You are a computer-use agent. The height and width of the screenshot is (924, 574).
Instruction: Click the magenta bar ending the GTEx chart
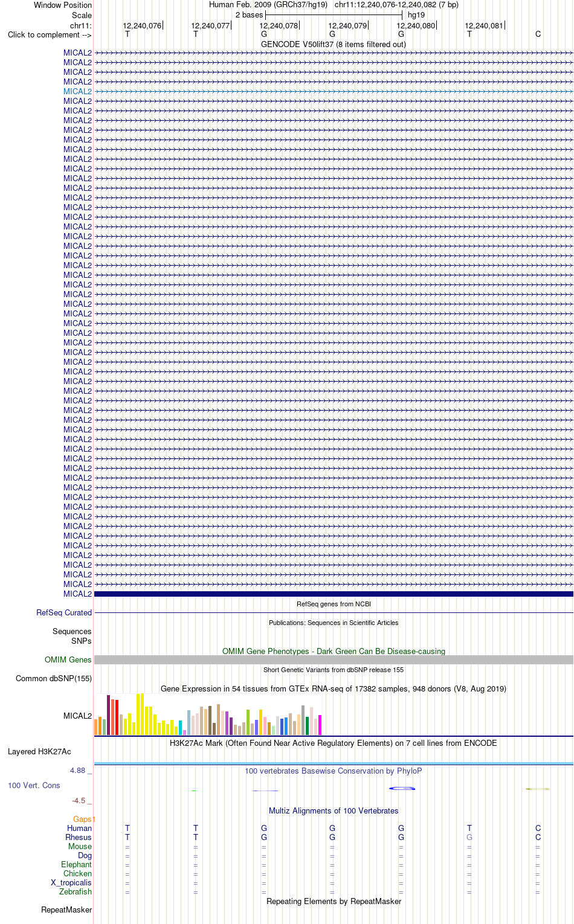[320, 725]
